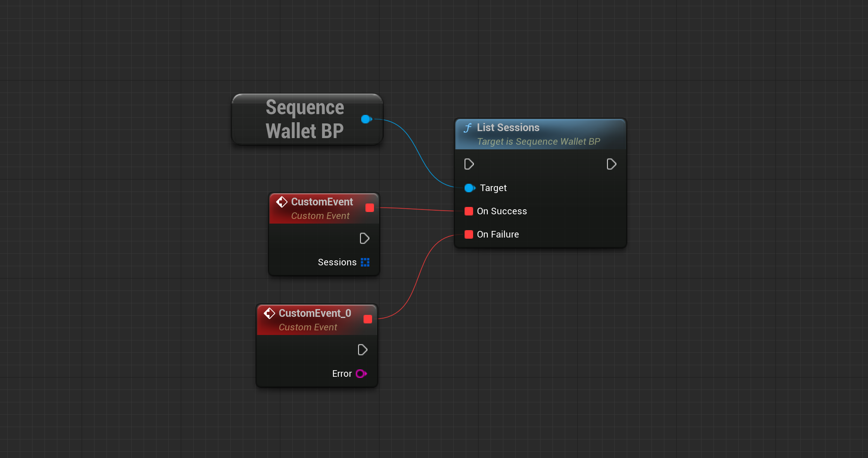The width and height of the screenshot is (868, 458).
Task: Click the Target pin label text
Action: 493,188
